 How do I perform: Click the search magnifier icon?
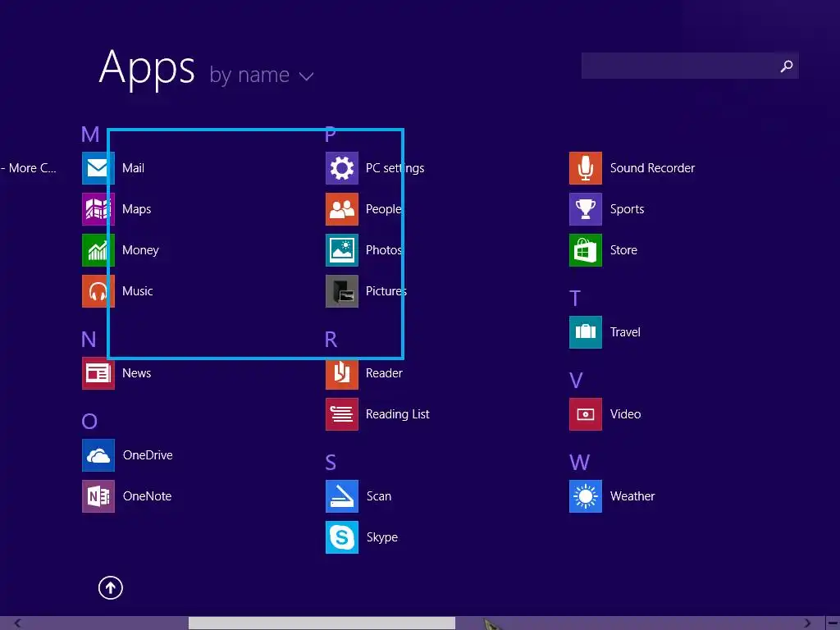(x=787, y=66)
